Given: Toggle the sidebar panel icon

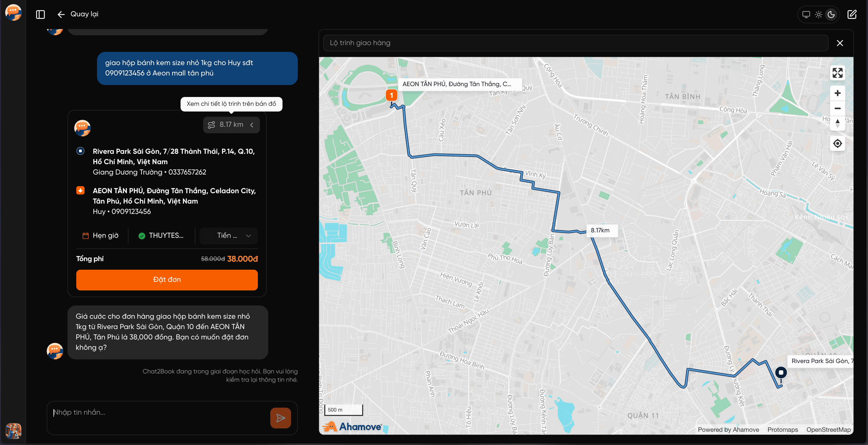Looking at the screenshot, I should click(40, 15).
